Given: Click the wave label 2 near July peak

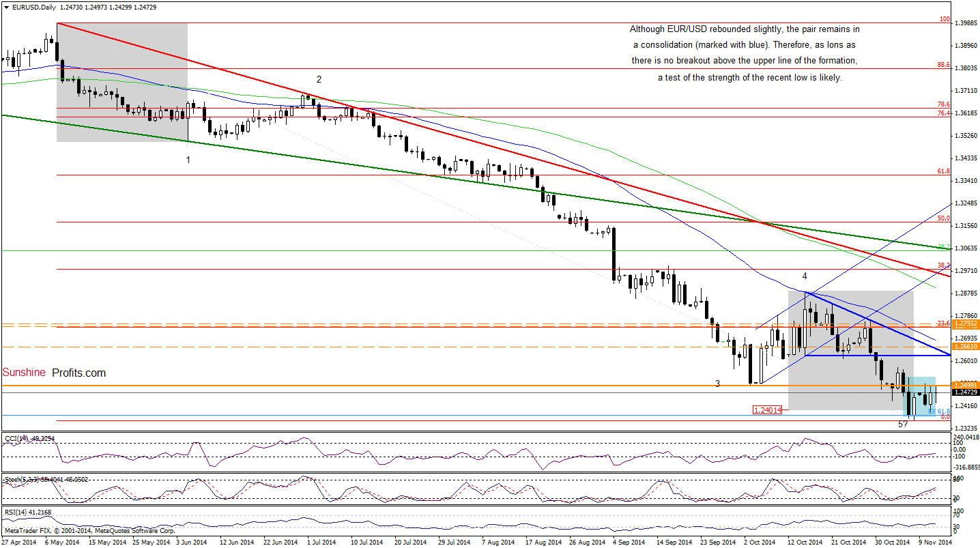Looking at the screenshot, I should point(318,79).
